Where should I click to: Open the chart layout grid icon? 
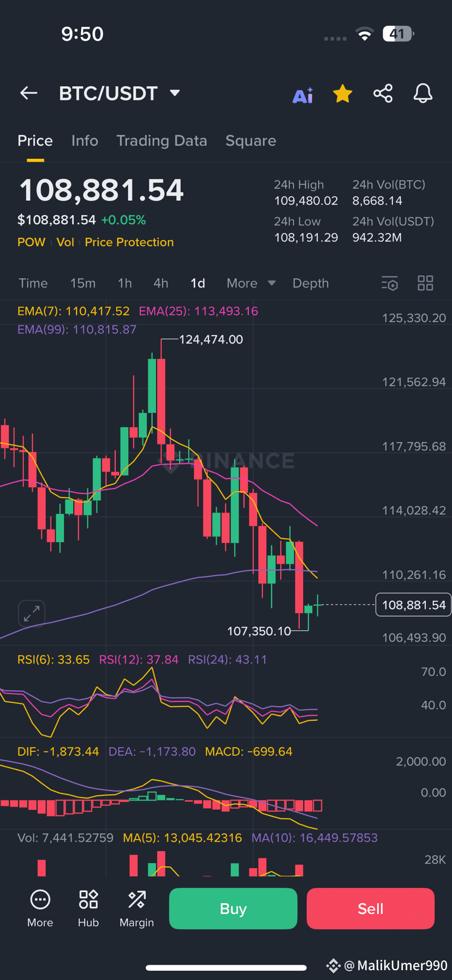(x=425, y=283)
